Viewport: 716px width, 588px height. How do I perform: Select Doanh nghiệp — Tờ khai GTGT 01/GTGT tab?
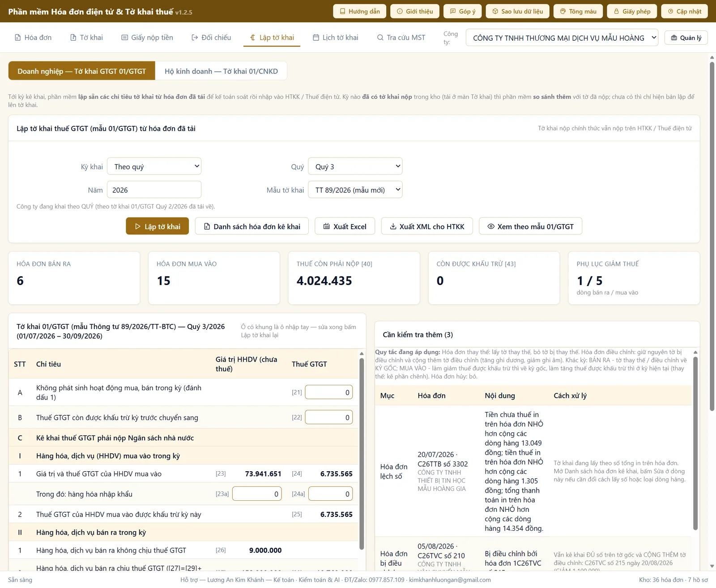pos(82,71)
